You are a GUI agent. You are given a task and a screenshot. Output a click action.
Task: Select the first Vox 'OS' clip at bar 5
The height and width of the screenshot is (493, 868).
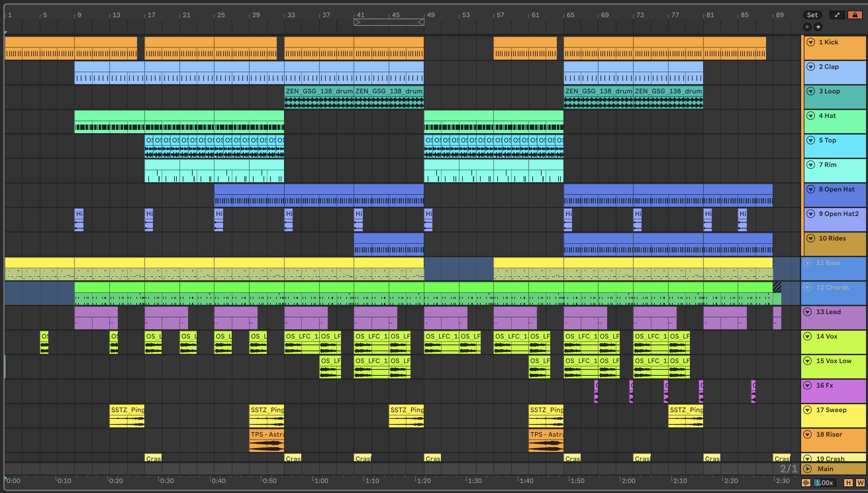click(x=44, y=342)
